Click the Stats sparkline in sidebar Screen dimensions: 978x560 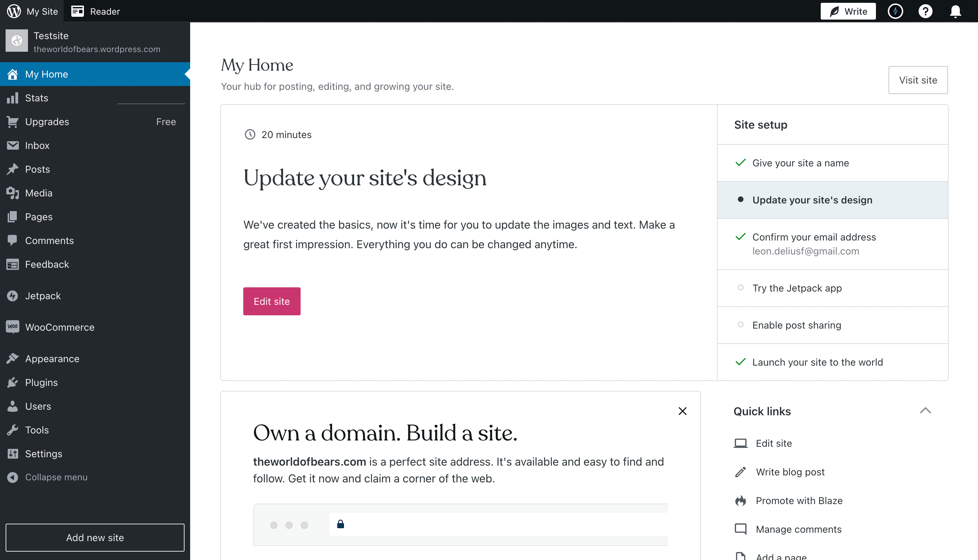tap(151, 103)
